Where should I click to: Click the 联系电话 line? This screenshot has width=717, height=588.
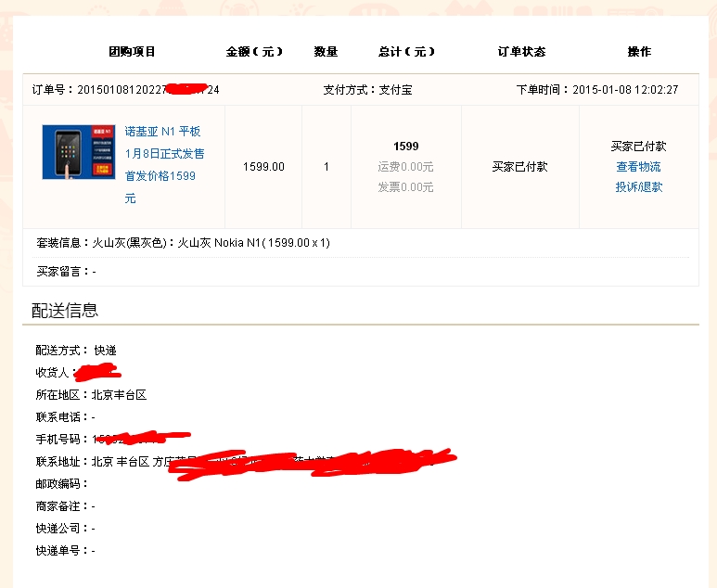pos(65,417)
